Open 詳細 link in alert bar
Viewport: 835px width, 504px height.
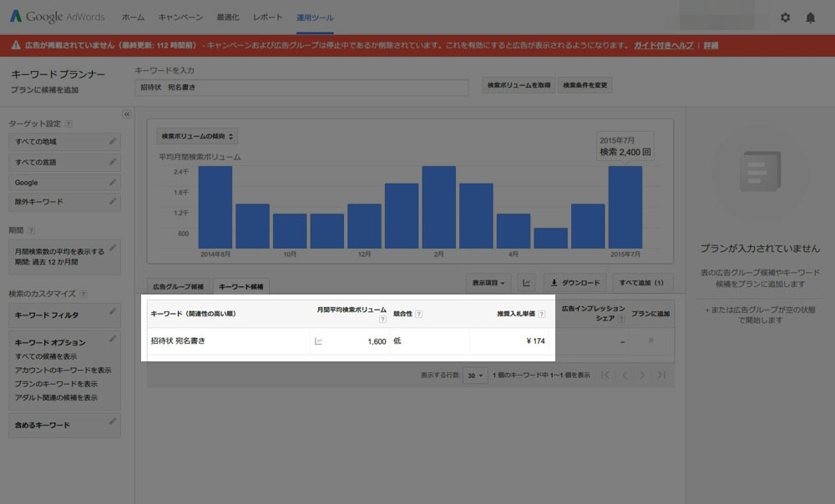(x=711, y=45)
